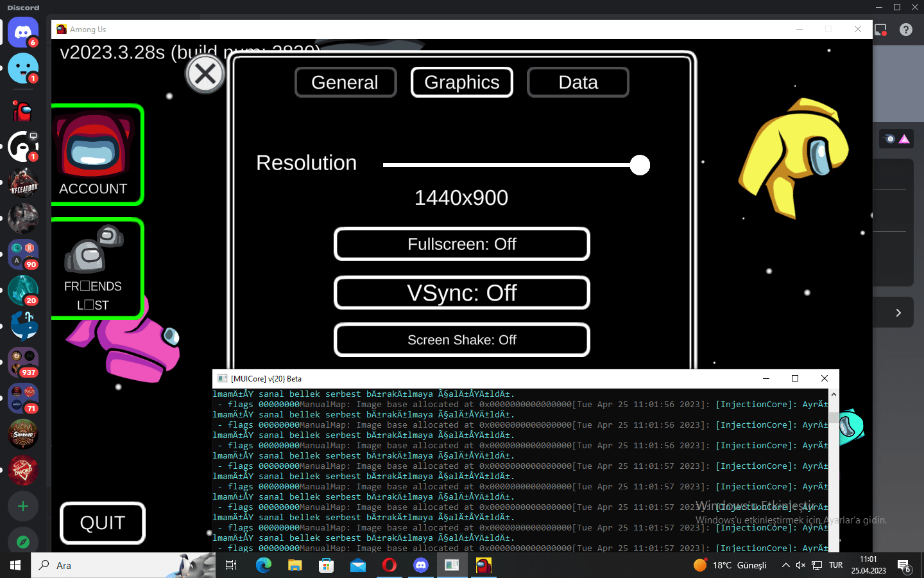Open the light blue smiley face server
The width and height of the screenshot is (924, 578).
(23, 68)
